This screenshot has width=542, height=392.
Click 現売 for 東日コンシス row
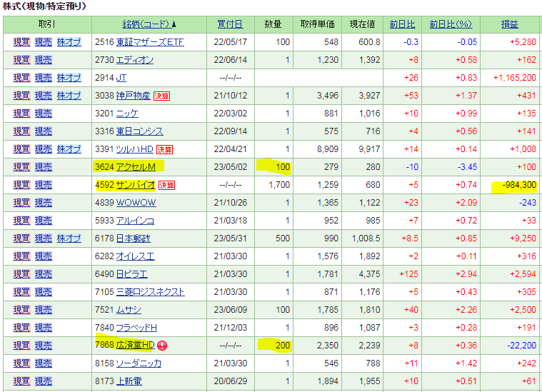(44, 131)
